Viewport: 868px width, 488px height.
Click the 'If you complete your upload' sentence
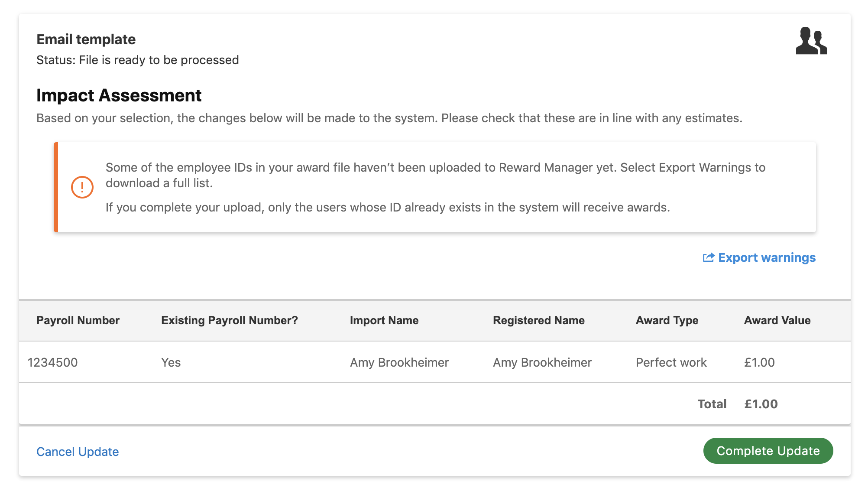click(x=388, y=207)
